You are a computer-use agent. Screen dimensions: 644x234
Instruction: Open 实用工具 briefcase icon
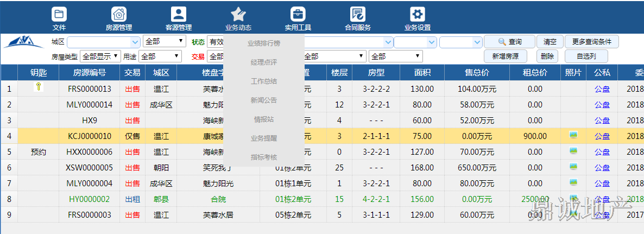tap(298, 15)
